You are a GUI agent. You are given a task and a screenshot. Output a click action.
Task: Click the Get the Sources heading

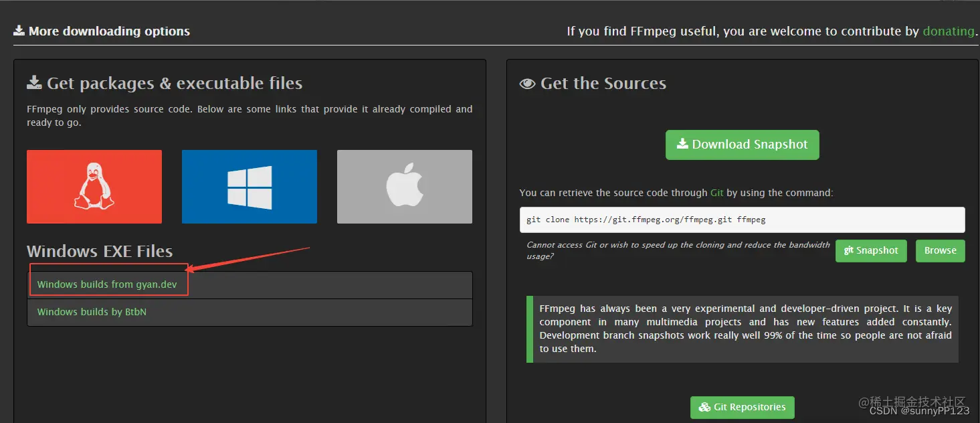click(593, 83)
